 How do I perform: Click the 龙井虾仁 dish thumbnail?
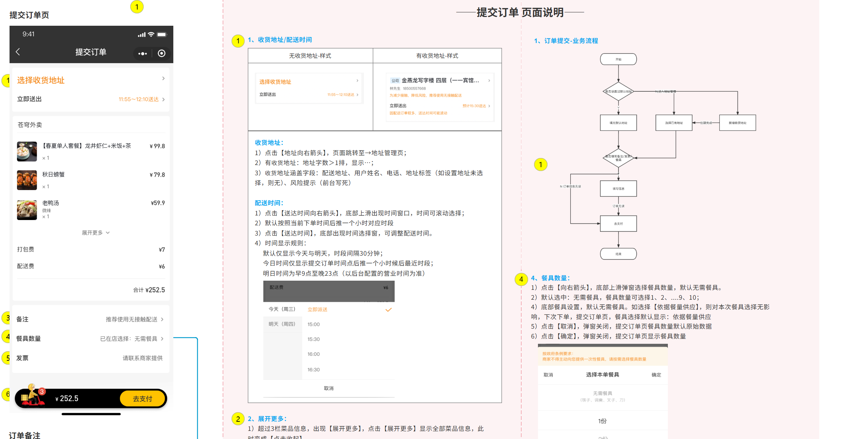[x=27, y=152]
